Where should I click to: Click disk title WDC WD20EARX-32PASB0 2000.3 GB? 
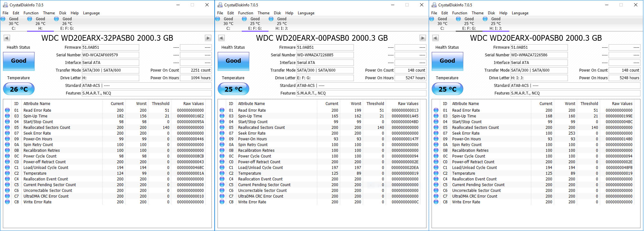click(107, 38)
